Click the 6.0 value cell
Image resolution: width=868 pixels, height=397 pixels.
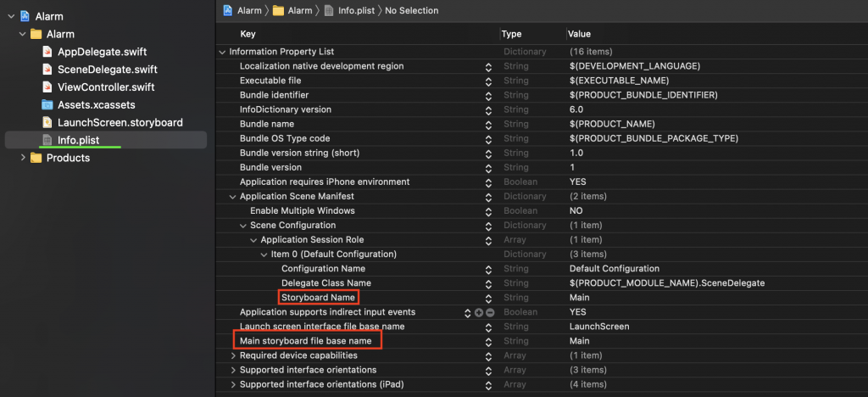coord(576,109)
